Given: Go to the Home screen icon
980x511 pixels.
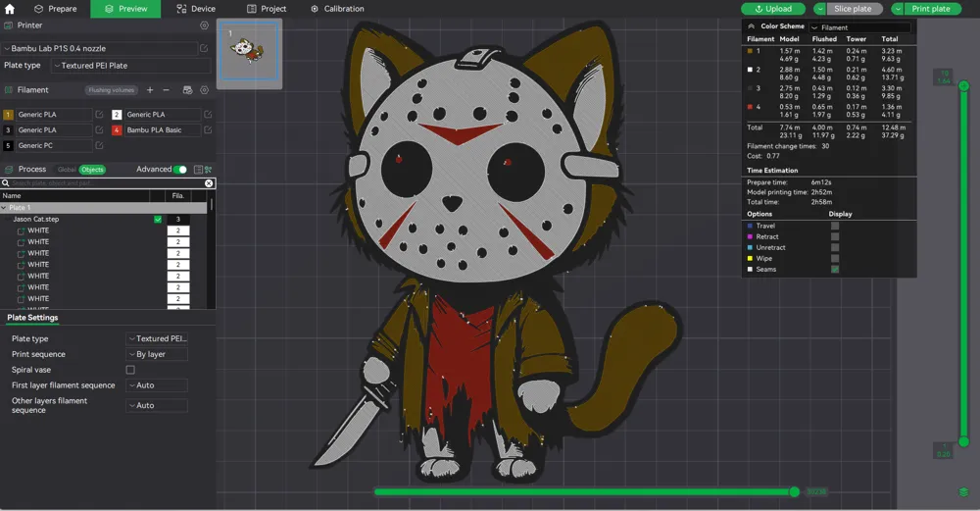Looking at the screenshot, I should (x=10, y=9).
